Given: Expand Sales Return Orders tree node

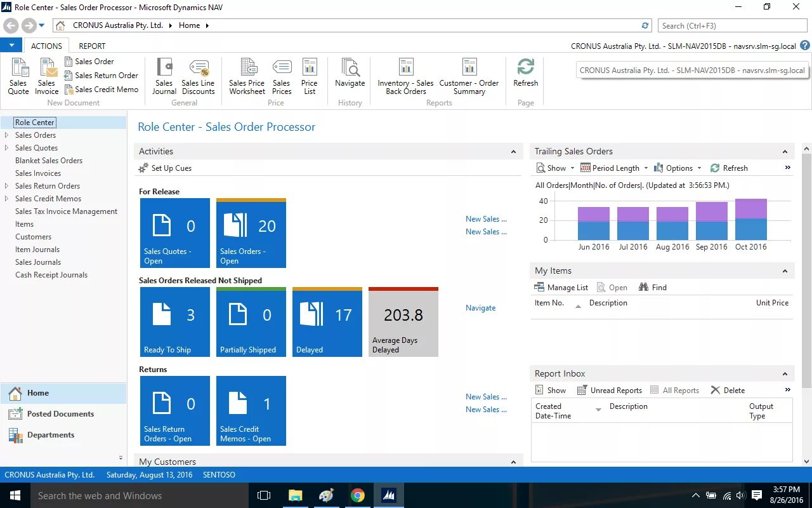Looking at the screenshot, I should point(6,186).
